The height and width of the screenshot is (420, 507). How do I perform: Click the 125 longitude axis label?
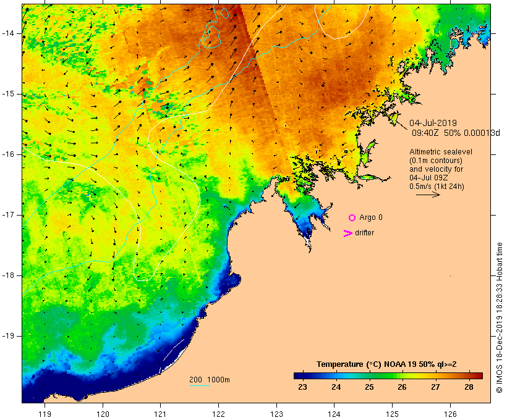click(x=393, y=414)
